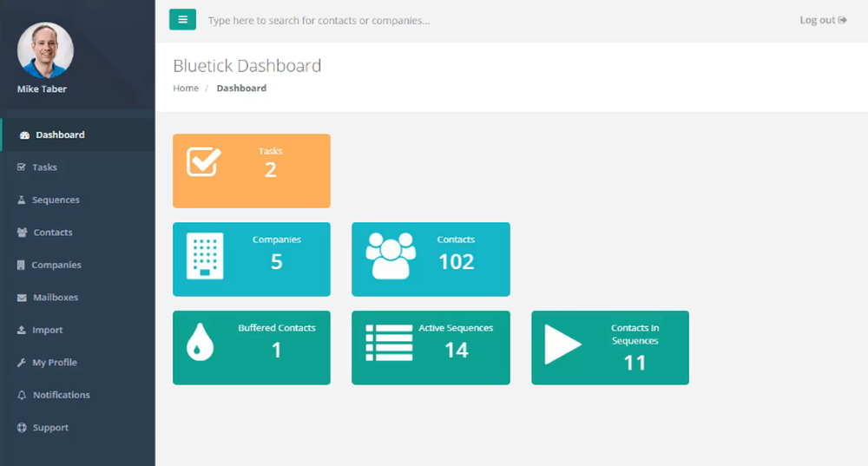This screenshot has width=868, height=466.
Task: Click the droplet icon on Buffered Contacts card
Action: tap(200, 342)
